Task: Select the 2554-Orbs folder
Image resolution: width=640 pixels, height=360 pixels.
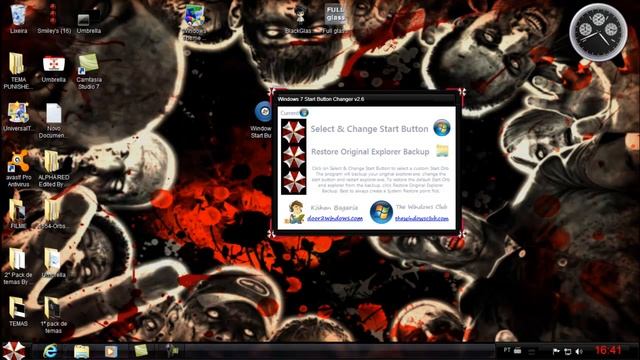Action: [x=53, y=214]
